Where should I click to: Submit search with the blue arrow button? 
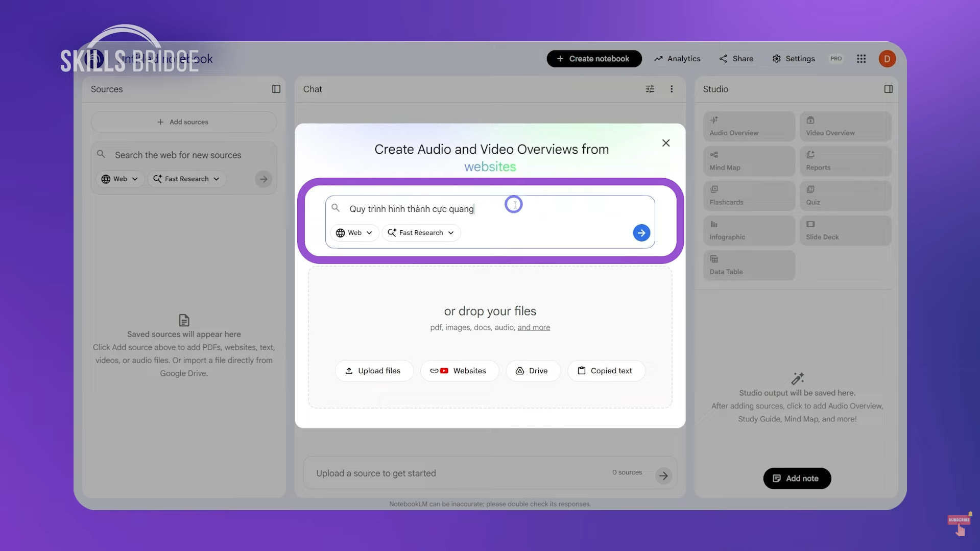pos(641,233)
